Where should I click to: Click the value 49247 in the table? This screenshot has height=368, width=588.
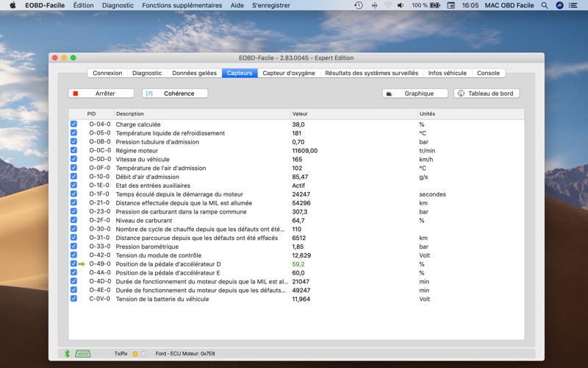(301, 290)
